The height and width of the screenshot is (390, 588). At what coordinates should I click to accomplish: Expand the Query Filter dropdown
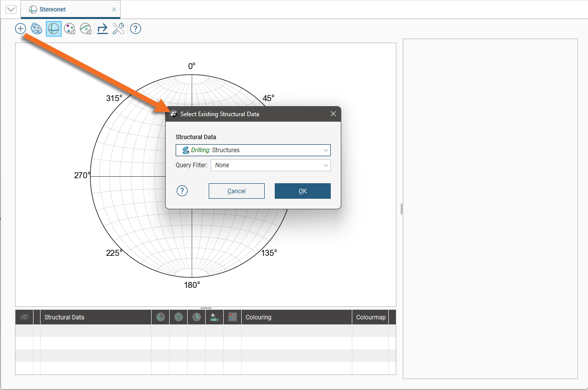(x=270, y=165)
